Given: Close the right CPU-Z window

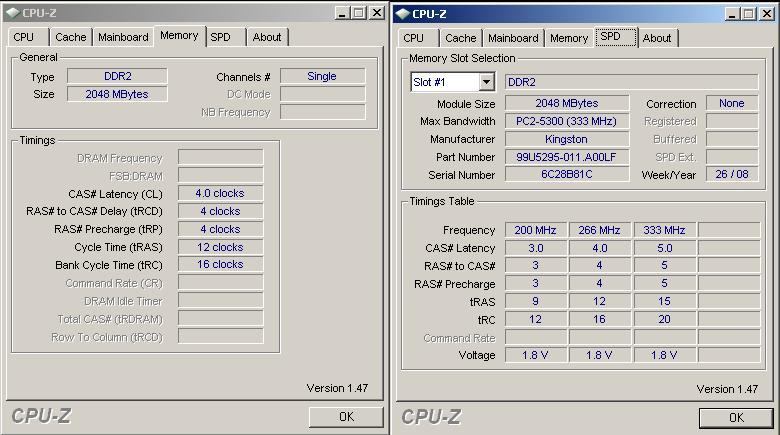Looking at the screenshot, I should [x=767, y=14].
